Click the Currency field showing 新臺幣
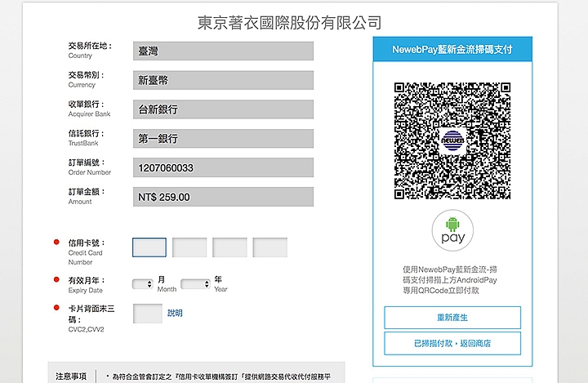588x383 pixels. 223,80
